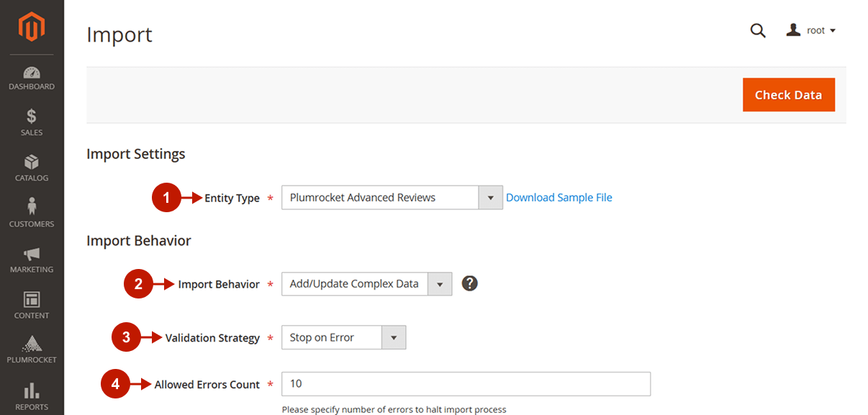Select the Plumrocket Advanced Reviews entity box
The width and height of the screenshot is (868, 415).
tap(380, 198)
